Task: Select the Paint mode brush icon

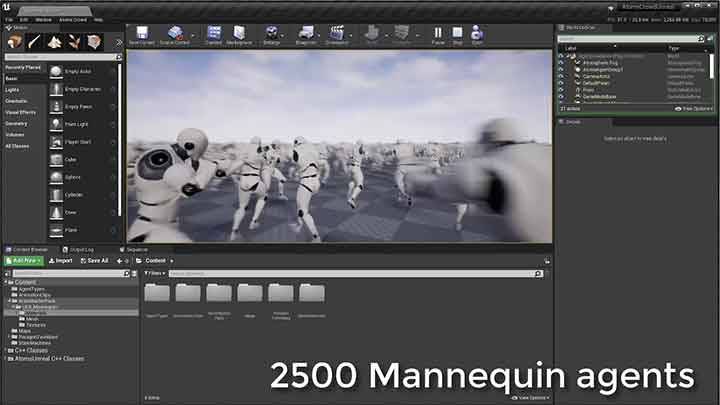Action: tap(34, 42)
